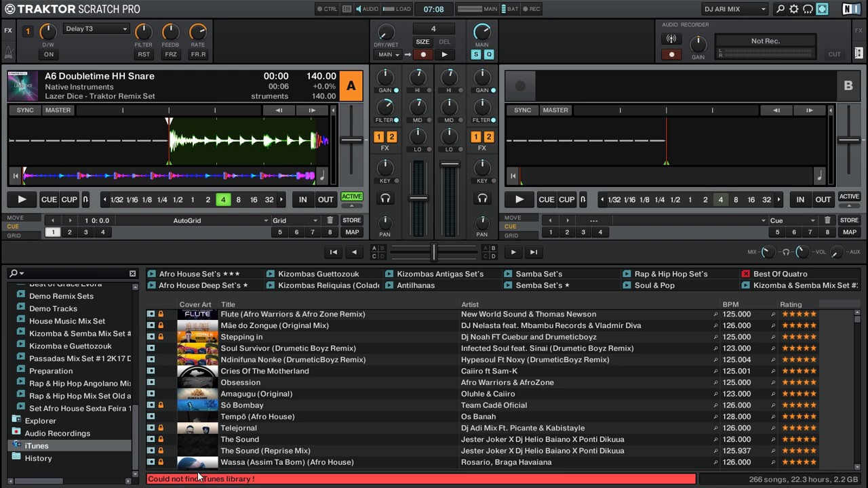Sort tracks by BPM column header
Image resolution: width=868 pixels, height=488 pixels.
click(x=730, y=304)
